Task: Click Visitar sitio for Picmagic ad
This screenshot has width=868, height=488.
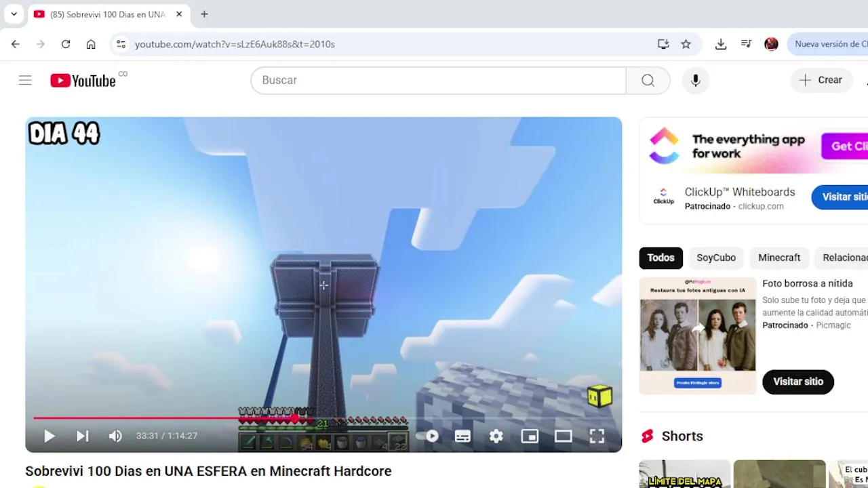Action: (x=798, y=382)
